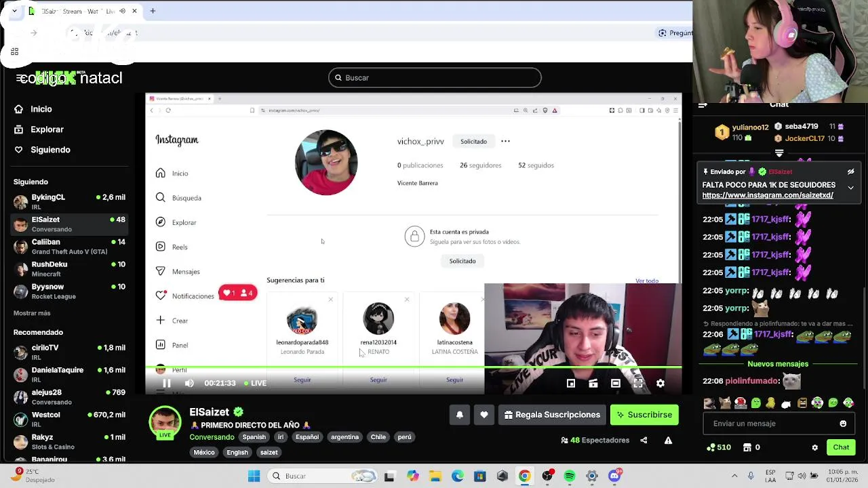The image size is (868, 488).
Task: Open a new browser tab plus button
Action: [153, 11]
